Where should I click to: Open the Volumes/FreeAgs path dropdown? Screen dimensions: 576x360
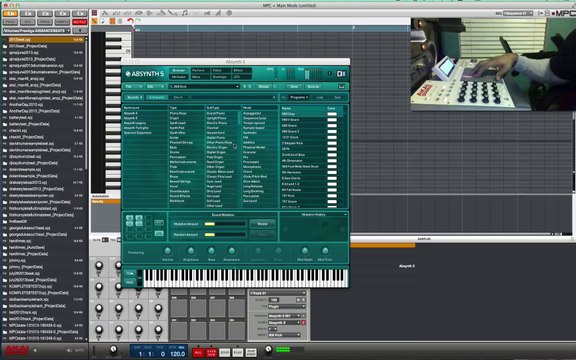[36, 30]
